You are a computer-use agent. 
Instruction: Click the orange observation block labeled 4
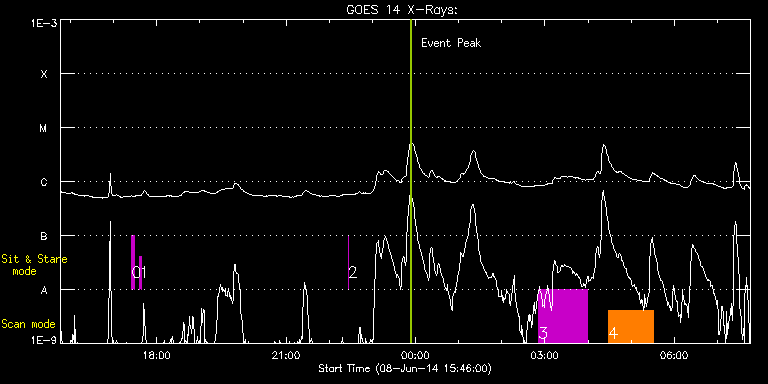[631, 326]
